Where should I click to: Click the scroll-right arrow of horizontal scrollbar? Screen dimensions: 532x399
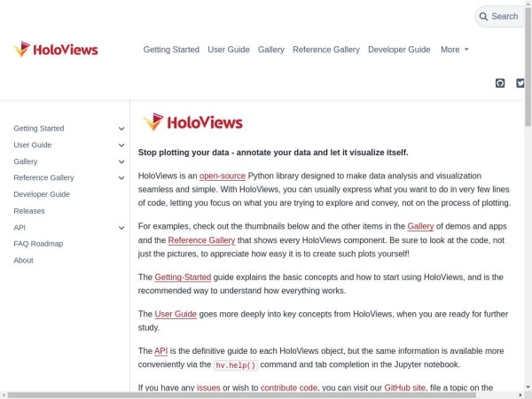coord(520,395)
